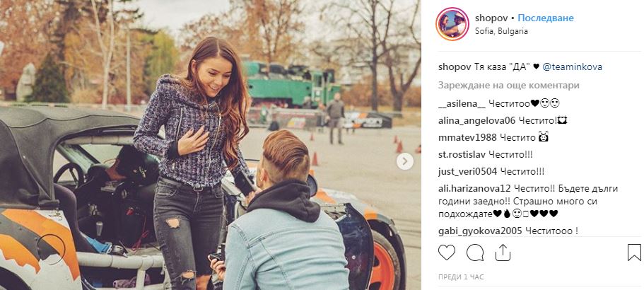Click the ПРЕДИ 1 ЧАС timestamp
The image size is (644, 290).
click(x=461, y=277)
